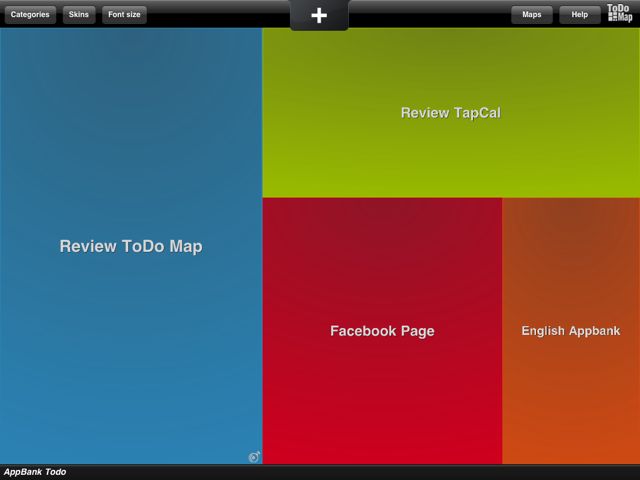
Task: Click the AppBank Todo map title
Action: 35,472
